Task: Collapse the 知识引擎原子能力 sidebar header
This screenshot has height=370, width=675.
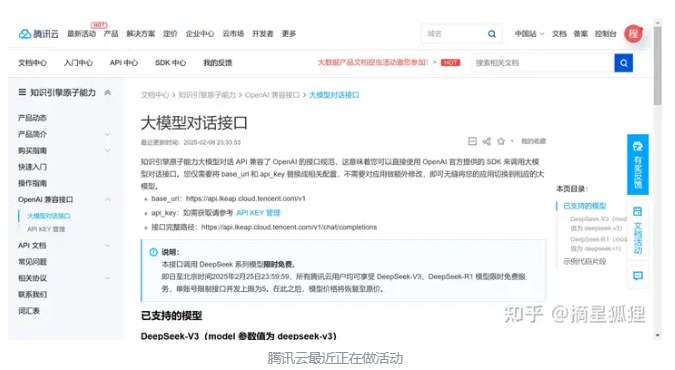Action: pos(108,93)
